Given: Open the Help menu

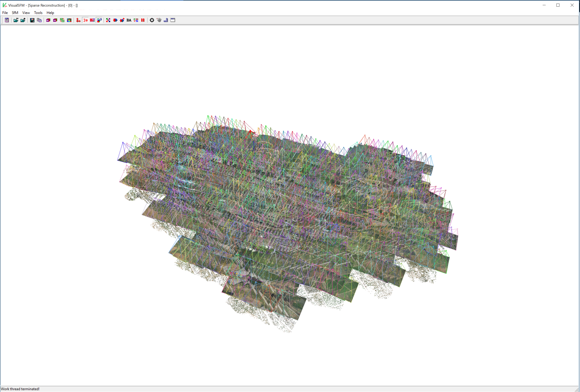Looking at the screenshot, I should click(x=50, y=13).
